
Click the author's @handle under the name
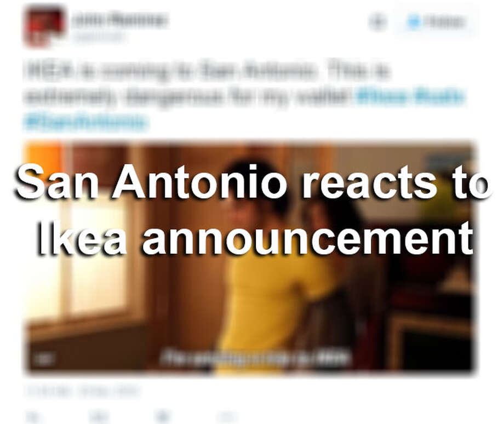point(98,37)
